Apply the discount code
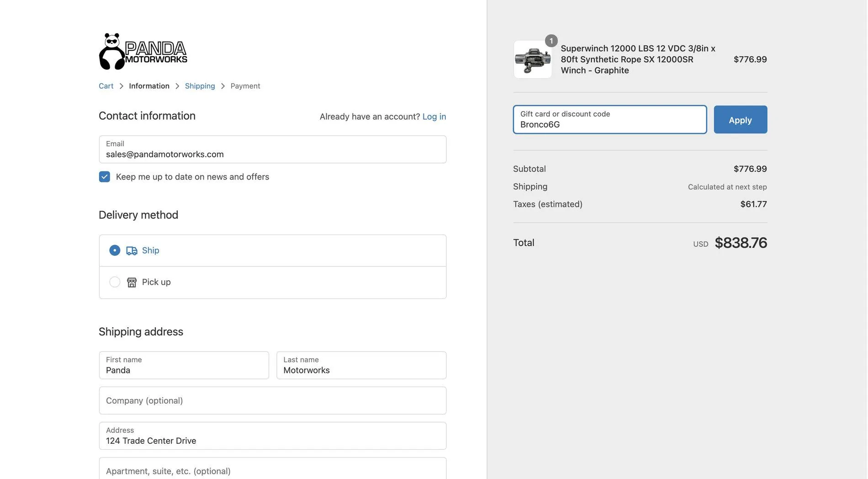 pyautogui.click(x=741, y=120)
